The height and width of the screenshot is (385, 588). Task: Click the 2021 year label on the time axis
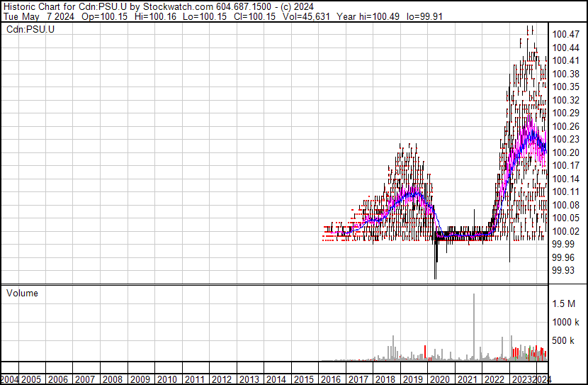click(x=468, y=380)
